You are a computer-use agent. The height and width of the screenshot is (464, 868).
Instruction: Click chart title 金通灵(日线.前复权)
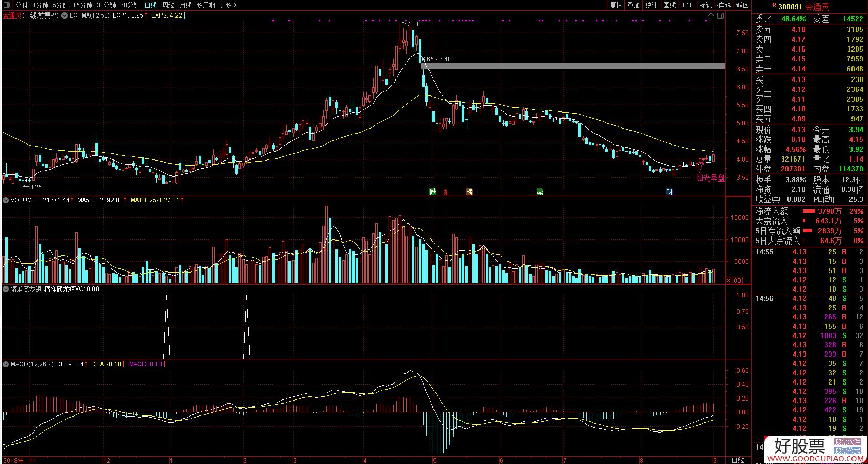pos(31,15)
